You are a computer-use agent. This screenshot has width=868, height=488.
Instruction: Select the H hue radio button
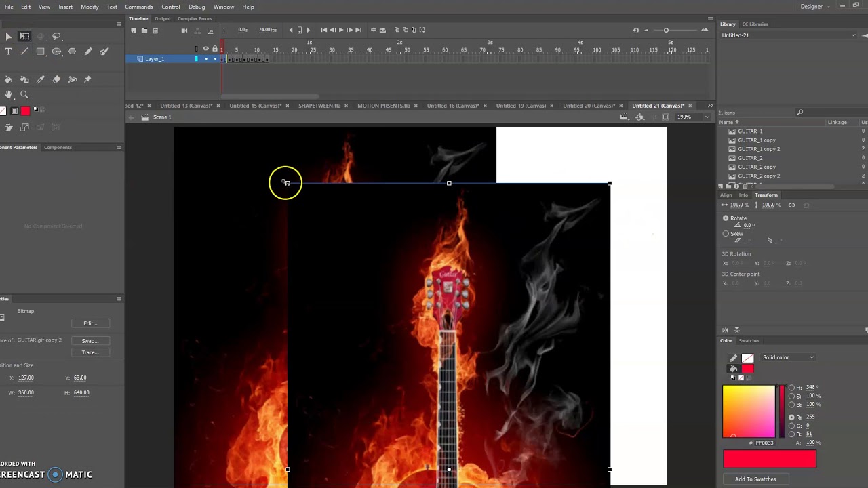791,388
